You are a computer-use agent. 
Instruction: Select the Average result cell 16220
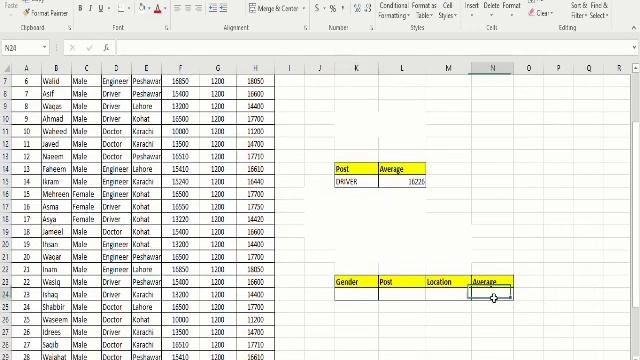click(402, 181)
